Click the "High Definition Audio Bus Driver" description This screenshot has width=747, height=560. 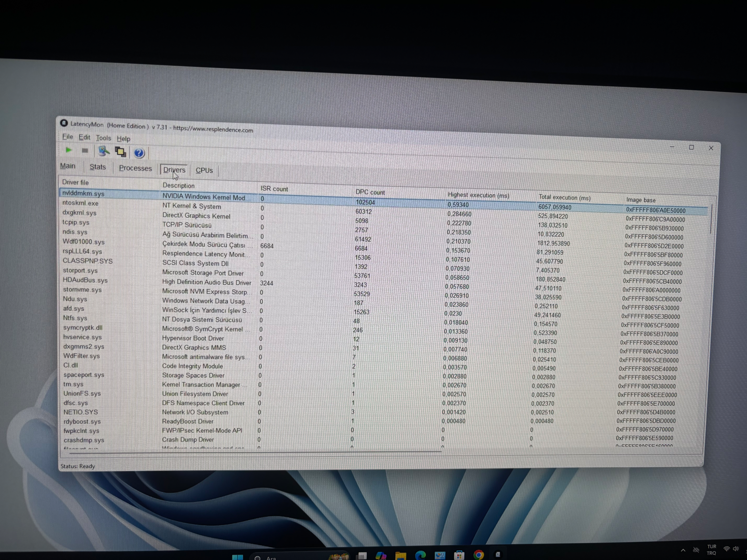point(207,282)
